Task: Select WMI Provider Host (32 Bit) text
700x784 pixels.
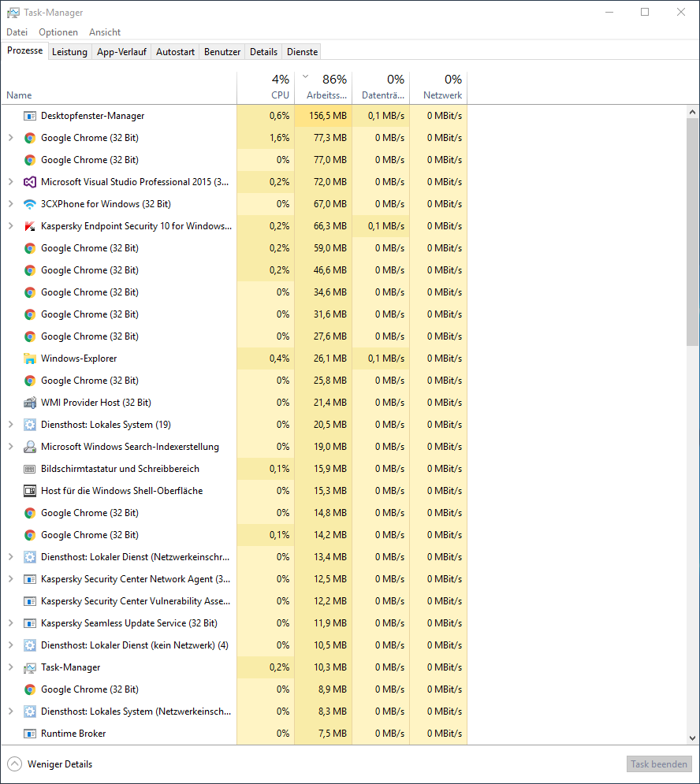Action: click(96, 403)
